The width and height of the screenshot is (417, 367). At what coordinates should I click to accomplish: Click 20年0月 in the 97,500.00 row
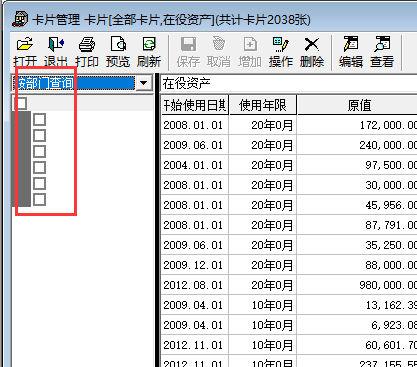tap(263, 165)
